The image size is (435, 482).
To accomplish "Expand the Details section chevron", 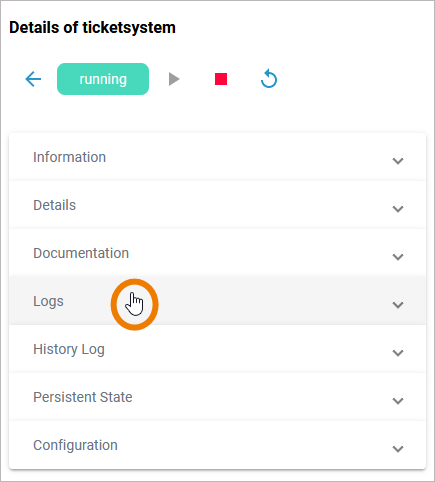I will (398, 209).
